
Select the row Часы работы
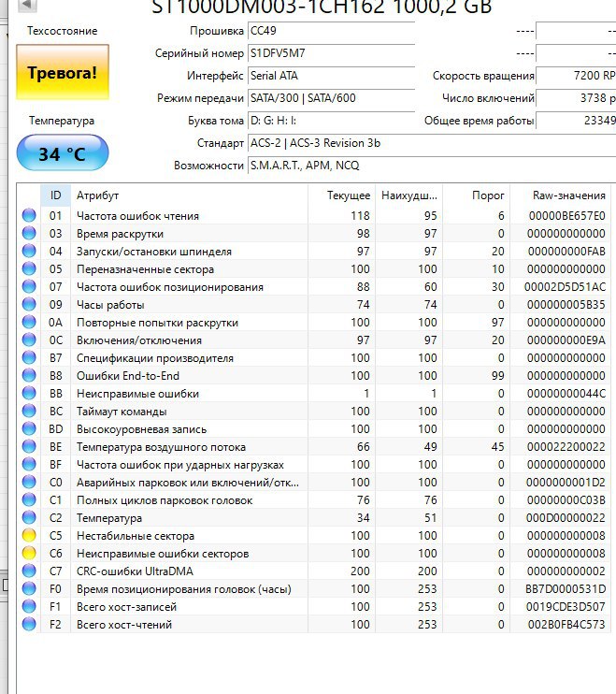pyautogui.click(x=314, y=305)
